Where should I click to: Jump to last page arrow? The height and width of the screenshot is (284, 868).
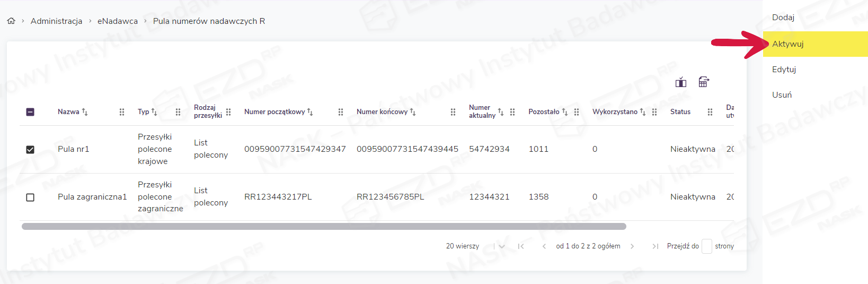pos(656,246)
